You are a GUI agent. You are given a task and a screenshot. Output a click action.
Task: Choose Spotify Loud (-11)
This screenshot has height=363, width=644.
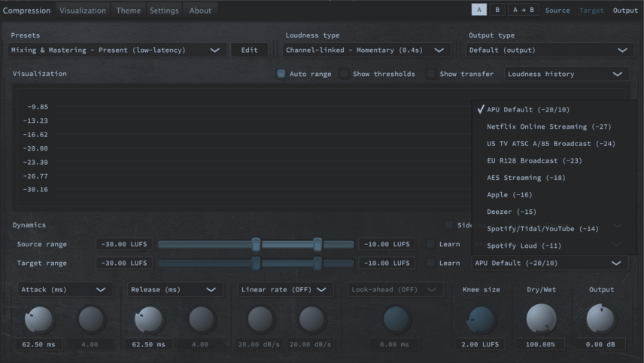tap(554, 246)
